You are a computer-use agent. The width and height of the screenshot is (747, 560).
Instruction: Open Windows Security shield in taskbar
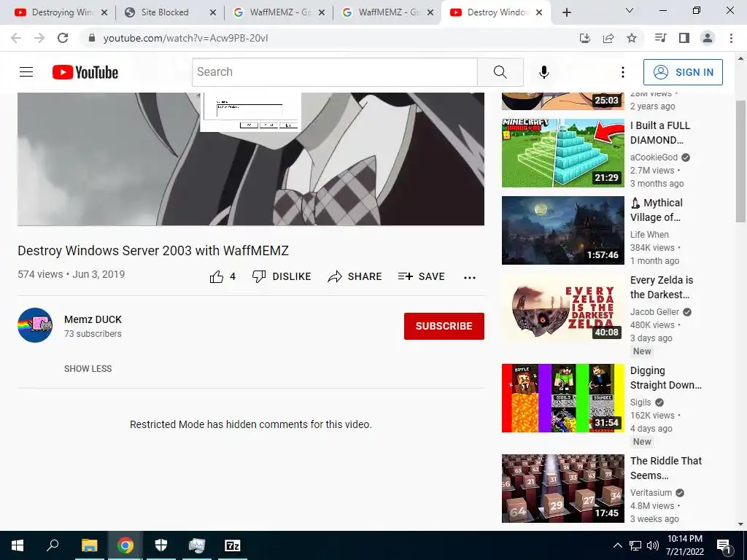(x=161, y=545)
